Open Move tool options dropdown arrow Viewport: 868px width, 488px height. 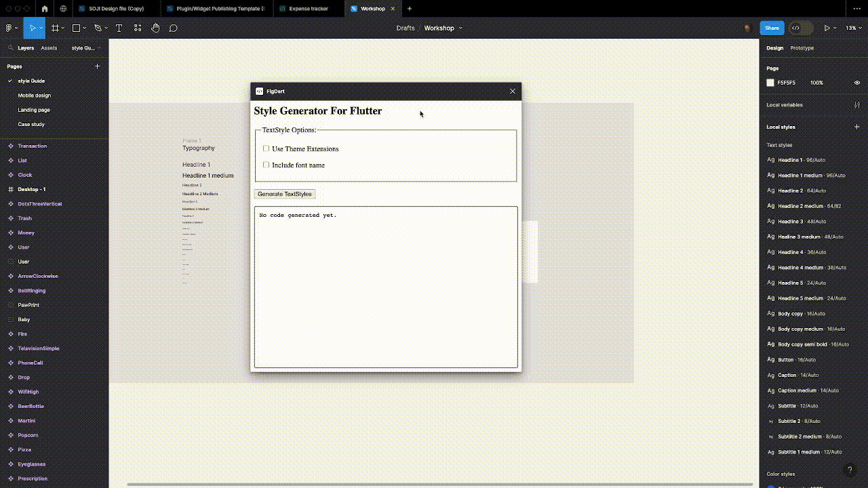pyautogui.click(x=41, y=28)
